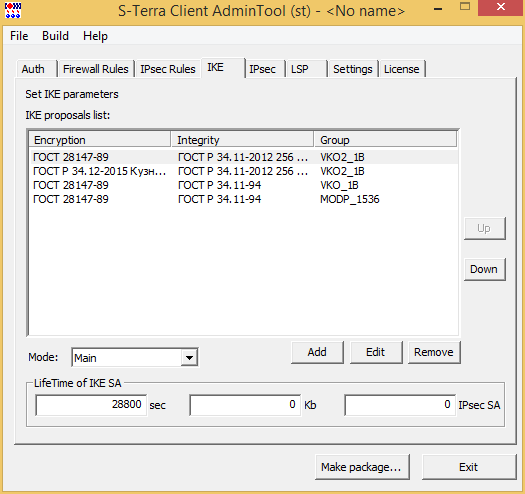Minimize the AdminTool window
The width and height of the screenshot is (525, 494).
click(438, 8)
